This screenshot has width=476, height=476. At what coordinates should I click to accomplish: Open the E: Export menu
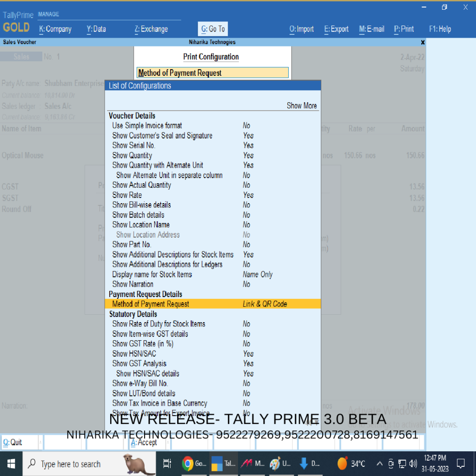pyautogui.click(x=336, y=29)
